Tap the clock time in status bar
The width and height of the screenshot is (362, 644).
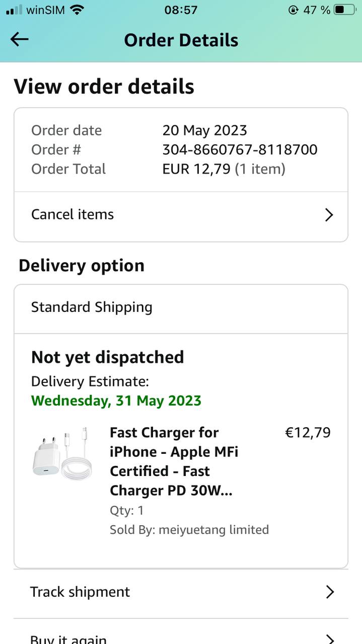[x=181, y=10]
